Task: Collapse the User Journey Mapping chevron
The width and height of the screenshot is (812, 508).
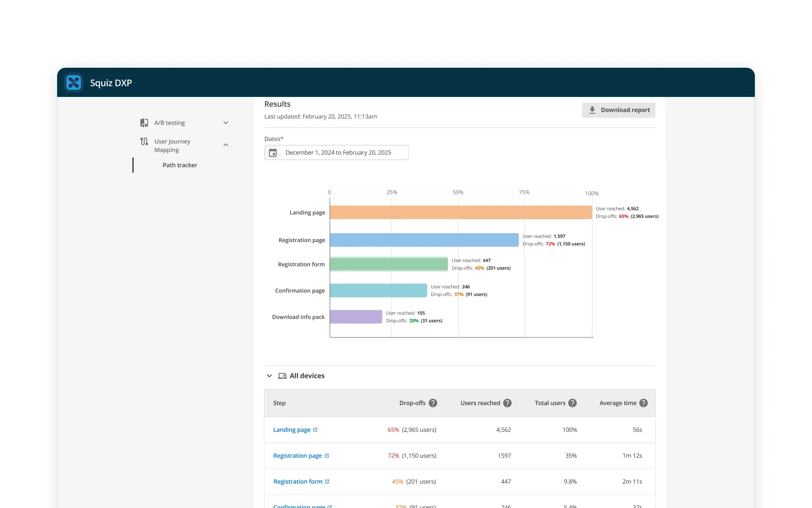Action: [226, 145]
